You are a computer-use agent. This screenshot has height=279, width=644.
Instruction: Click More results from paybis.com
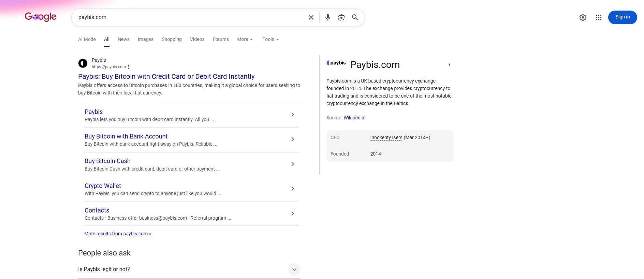[118, 234]
